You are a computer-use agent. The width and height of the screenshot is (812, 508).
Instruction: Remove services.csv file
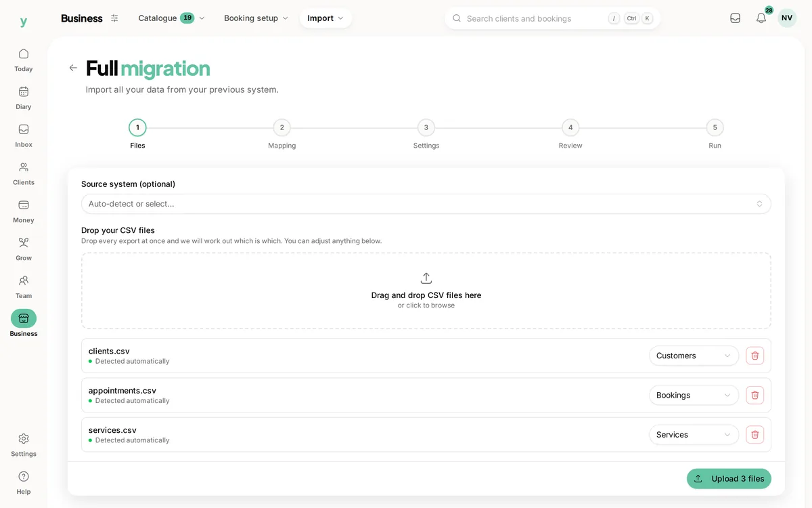[755, 435]
